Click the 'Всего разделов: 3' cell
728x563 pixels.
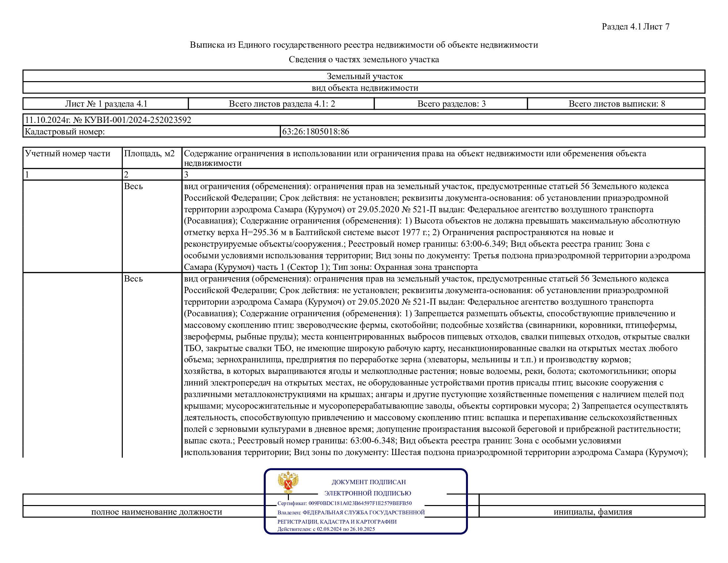(451, 104)
